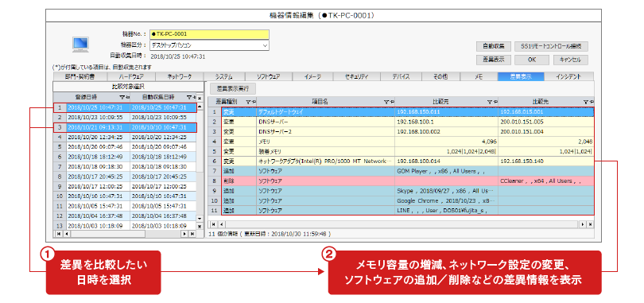
Task: Select the deleted CCleaner software row
Action: coord(401,181)
